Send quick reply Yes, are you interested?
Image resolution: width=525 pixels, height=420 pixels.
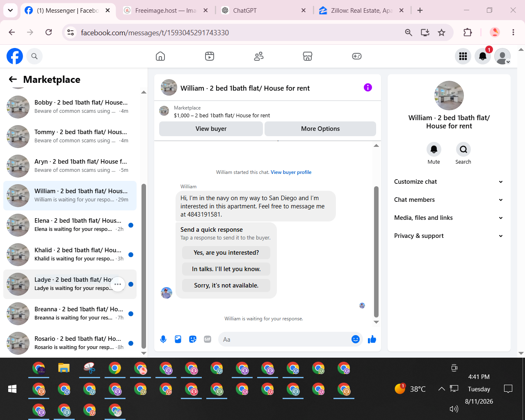[x=226, y=253]
